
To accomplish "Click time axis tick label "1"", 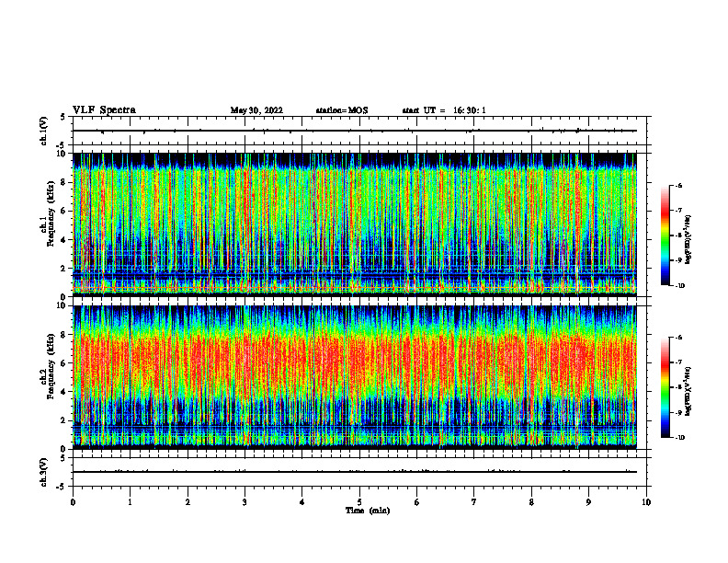I will (130, 502).
